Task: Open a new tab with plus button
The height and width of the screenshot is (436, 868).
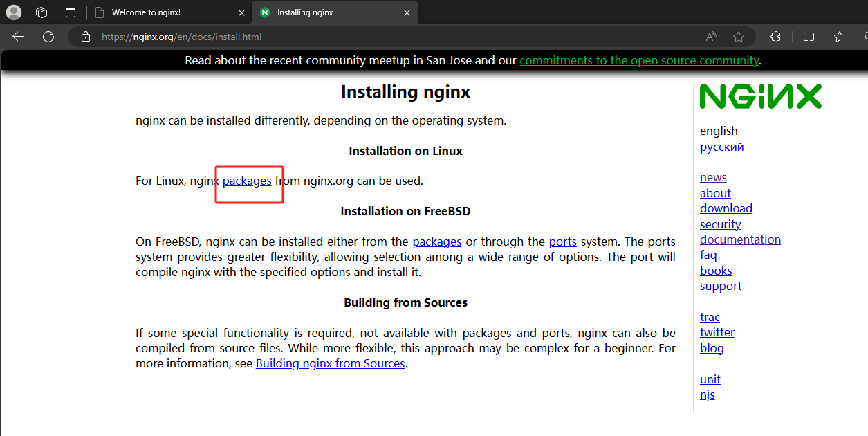Action: (x=430, y=12)
